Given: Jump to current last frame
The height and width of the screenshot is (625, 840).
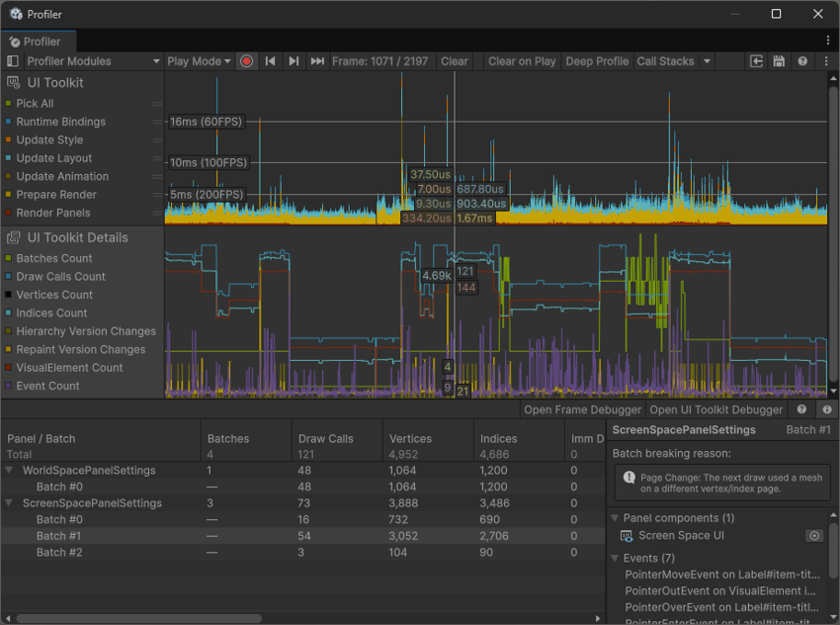Looking at the screenshot, I should coord(317,61).
